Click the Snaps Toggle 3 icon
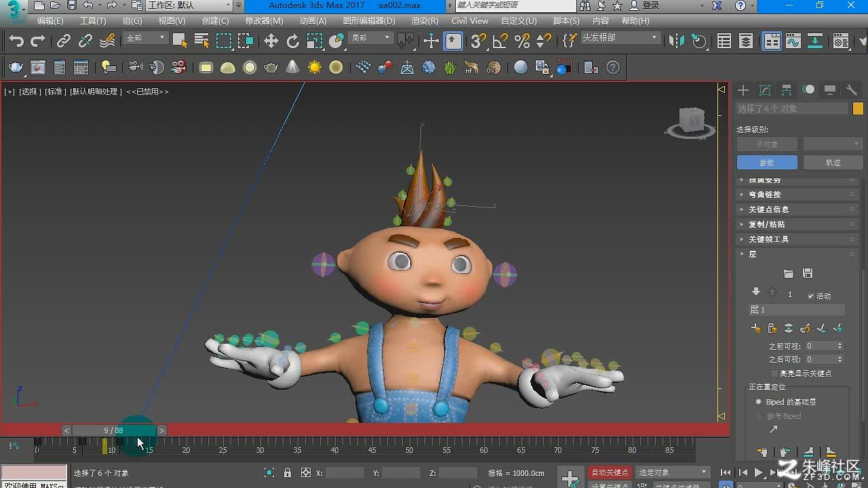Screen dimensions: 868x488 coord(479,41)
